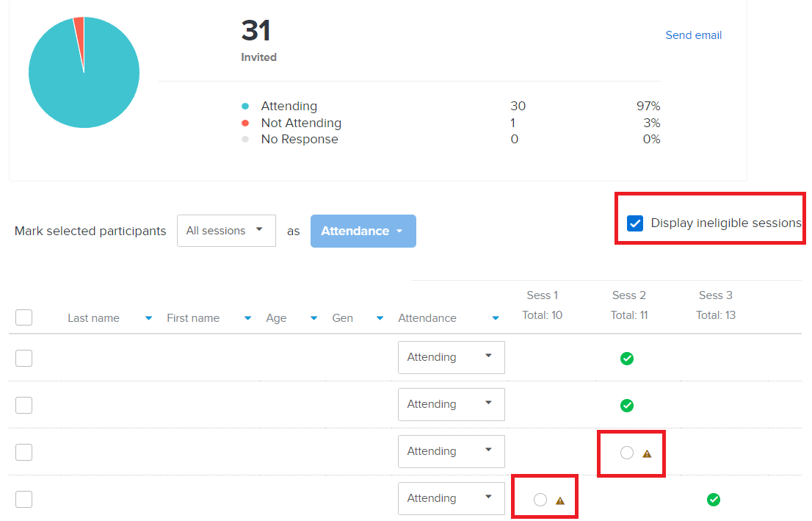Click the 31 Invited count
Viewport: 812px width, 521px height.
255,31
